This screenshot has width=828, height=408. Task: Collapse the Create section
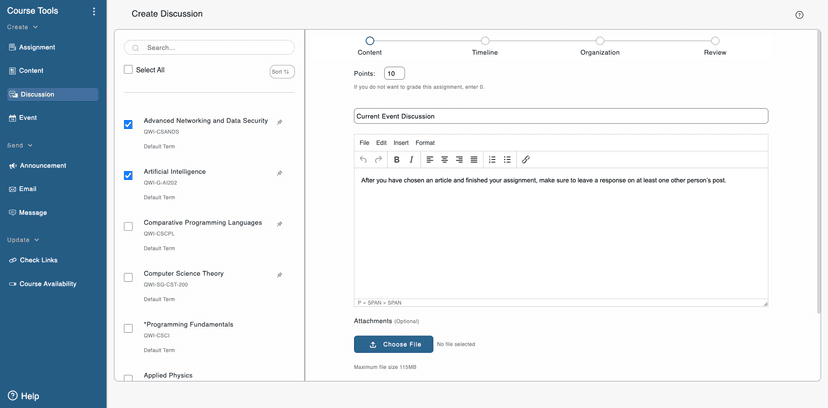click(x=22, y=27)
